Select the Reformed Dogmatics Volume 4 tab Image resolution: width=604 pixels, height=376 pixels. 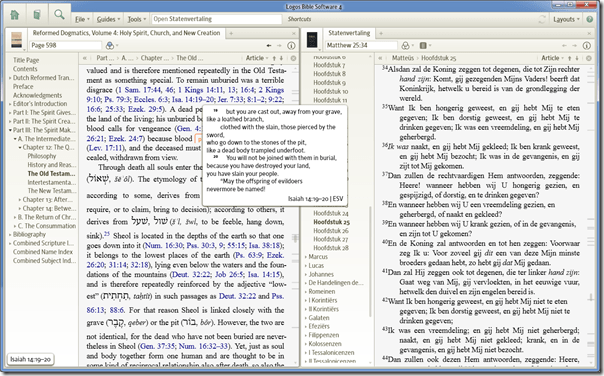(x=126, y=33)
